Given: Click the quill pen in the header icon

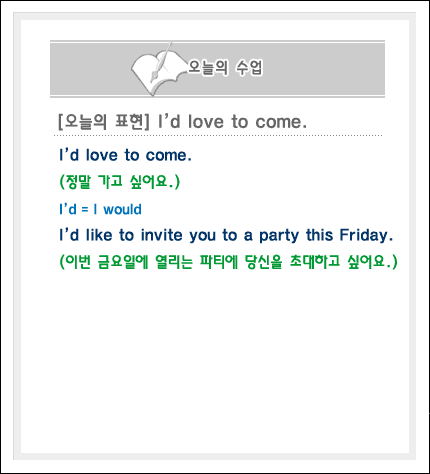Looking at the screenshot, I should 161,62.
